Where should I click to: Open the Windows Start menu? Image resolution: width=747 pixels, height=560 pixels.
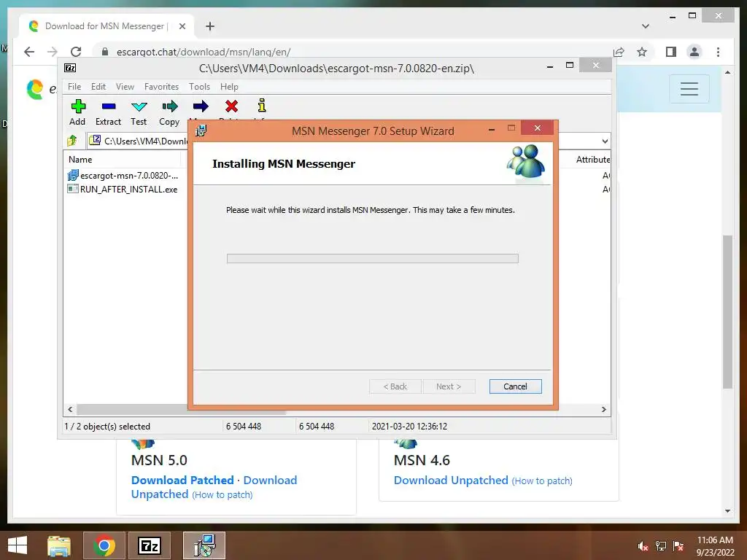pyautogui.click(x=18, y=545)
